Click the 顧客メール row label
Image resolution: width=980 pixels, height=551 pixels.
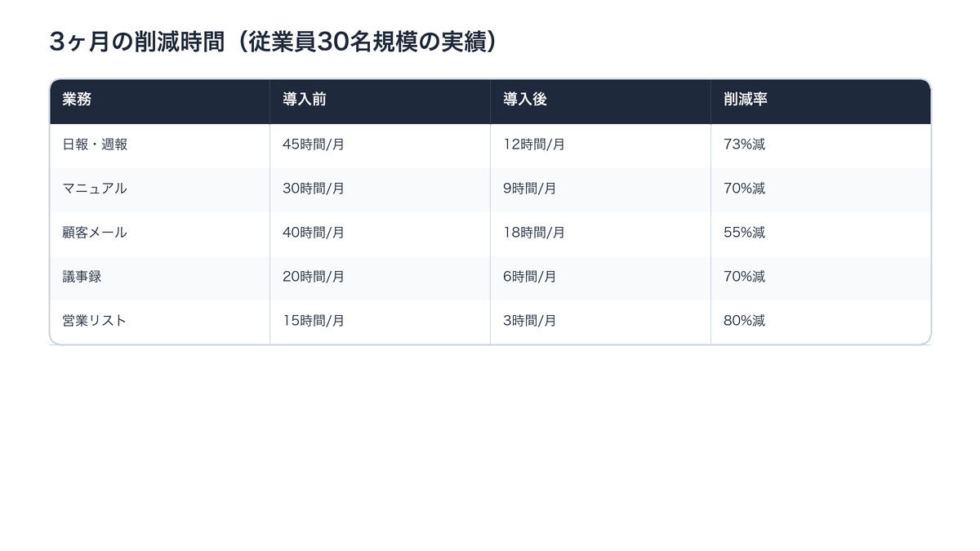(x=94, y=233)
